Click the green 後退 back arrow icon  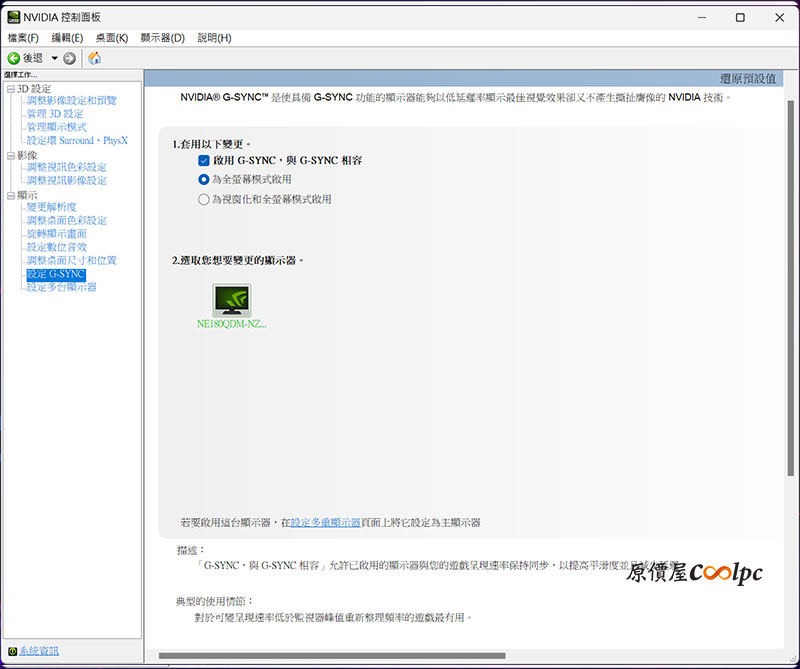pyautogui.click(x=14, y=58)
